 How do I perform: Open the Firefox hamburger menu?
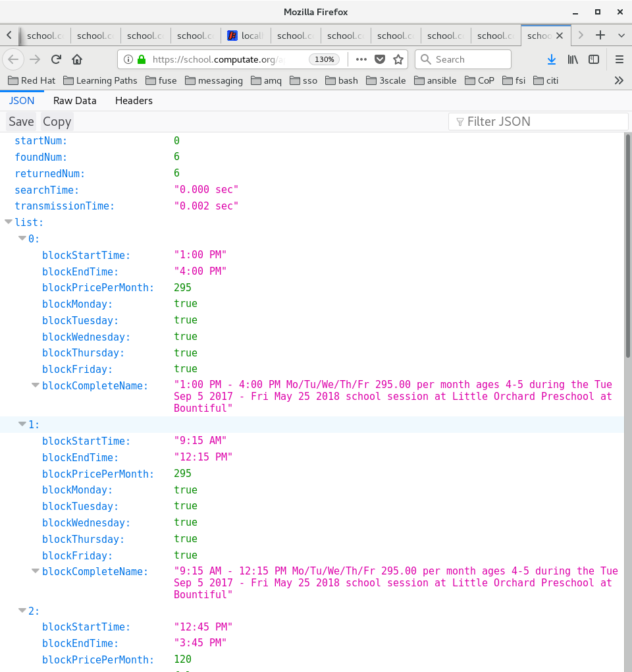pos(619,59)
